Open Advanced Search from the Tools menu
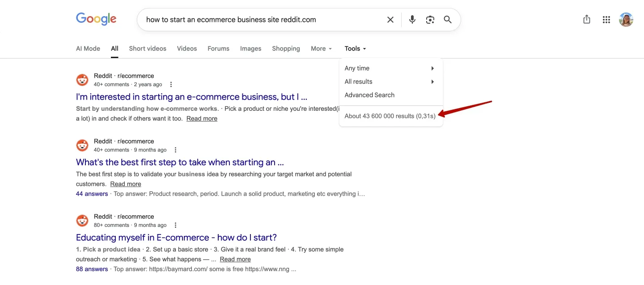This screenshot has height=285, width=644. [x=369, y=95]
